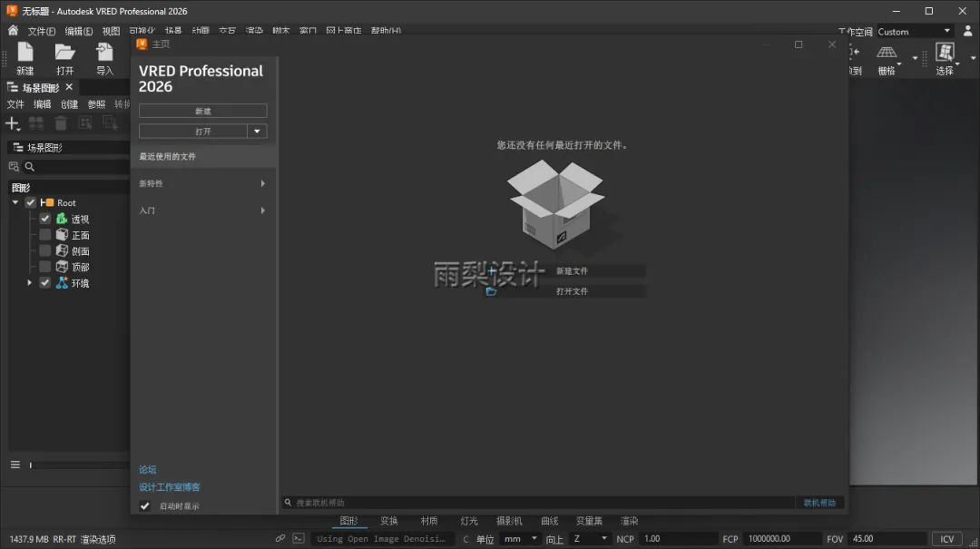
Task: Click the Home icon in menu bar
Action: [13, 30]
